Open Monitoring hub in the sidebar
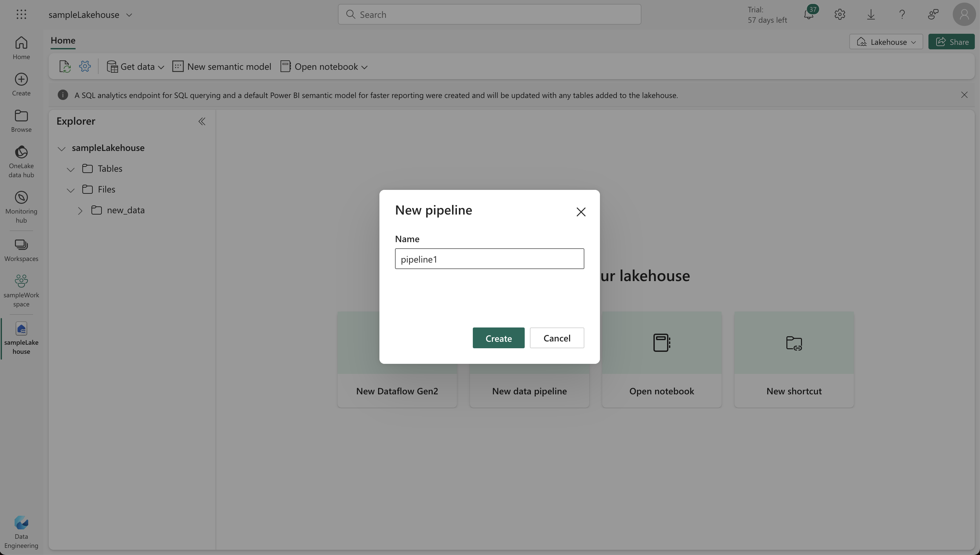The height and width of the screenshot is (555, 980). [21, 207]
